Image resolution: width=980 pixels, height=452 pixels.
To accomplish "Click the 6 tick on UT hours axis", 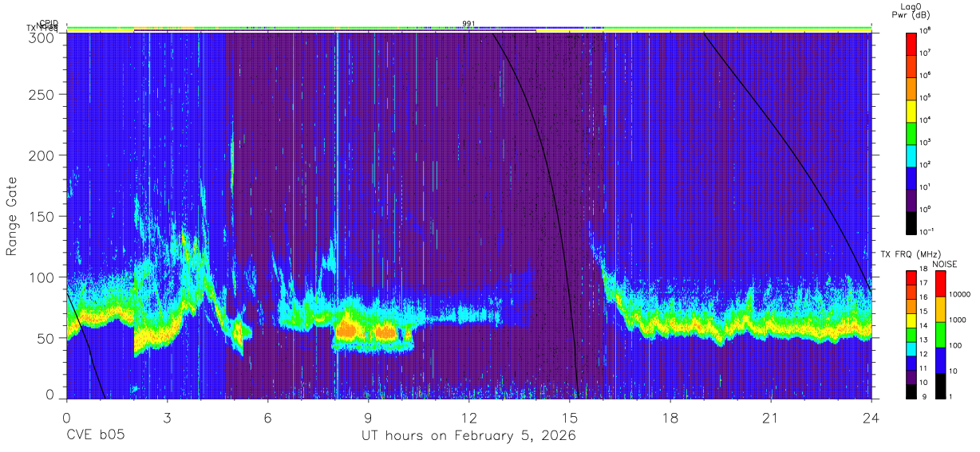I will coord(267,418).
